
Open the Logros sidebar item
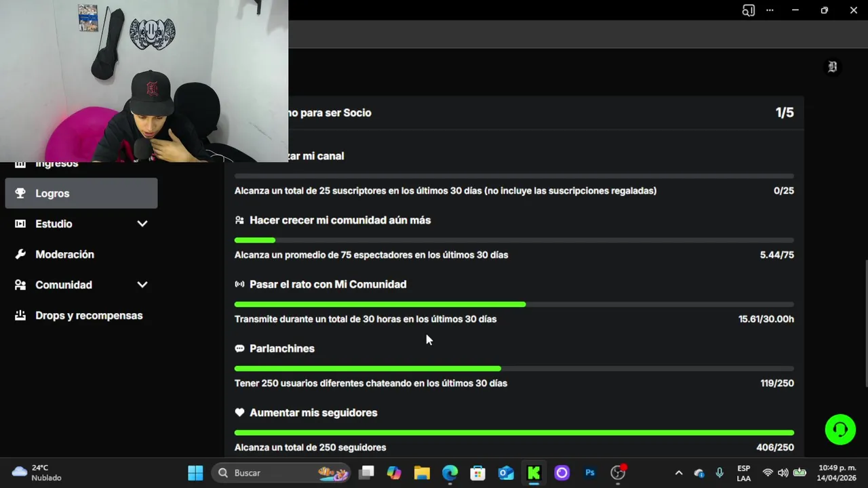[x=81, y=193]
